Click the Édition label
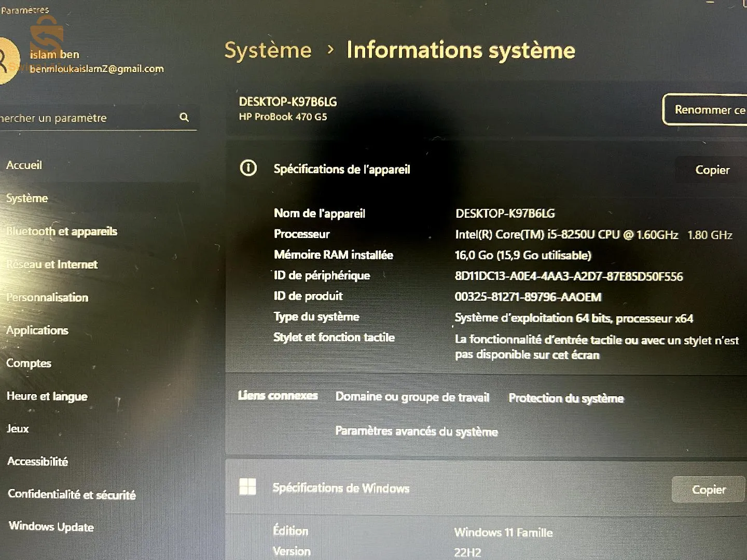 pyautogui.click(x=290, y=531)
